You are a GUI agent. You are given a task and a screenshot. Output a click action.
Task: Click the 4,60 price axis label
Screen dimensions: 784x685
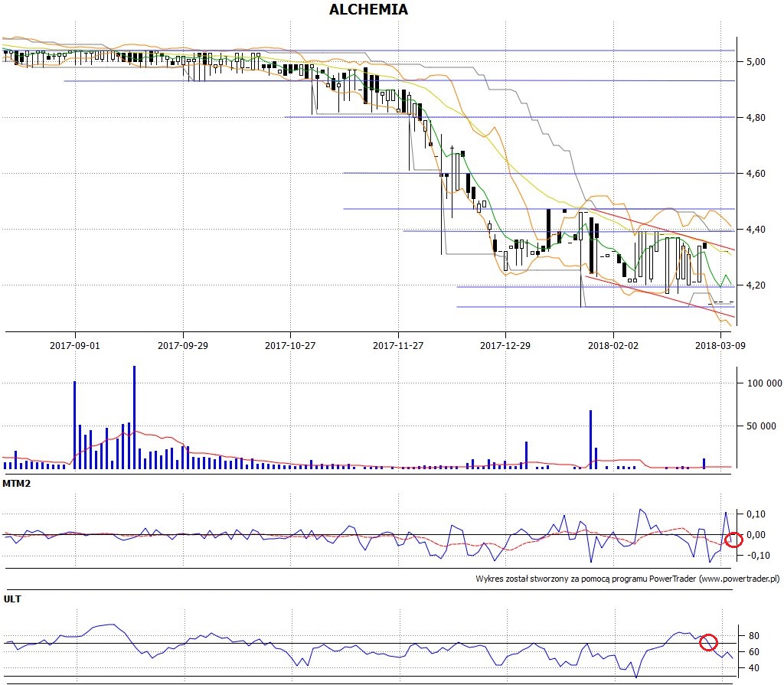tap(756, 174)
